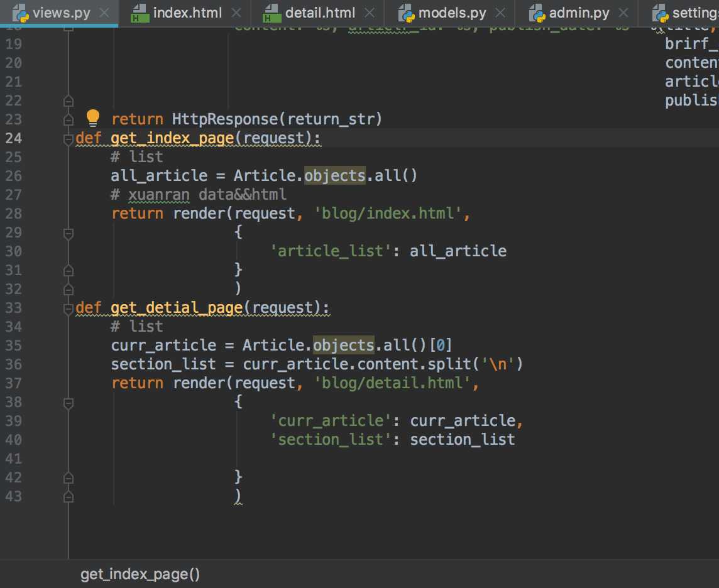
Task: Click the HTML file icon on detail.html tab
Action: click(272, 13)
